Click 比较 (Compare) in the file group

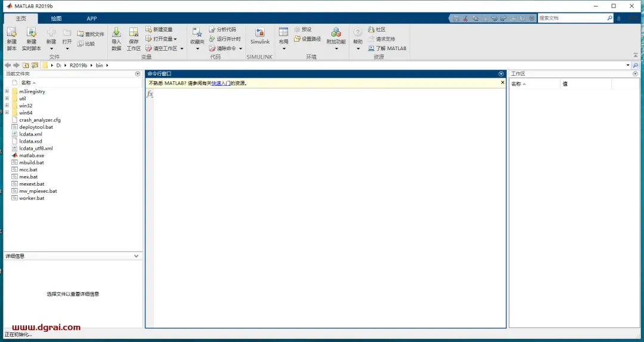pyautogui.click(x=86, y=44)
